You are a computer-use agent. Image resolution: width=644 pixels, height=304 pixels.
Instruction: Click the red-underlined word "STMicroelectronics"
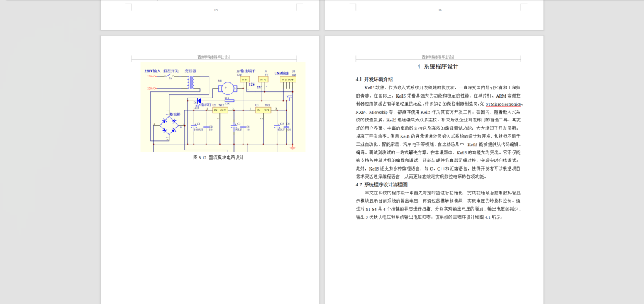tap(503, 104)
